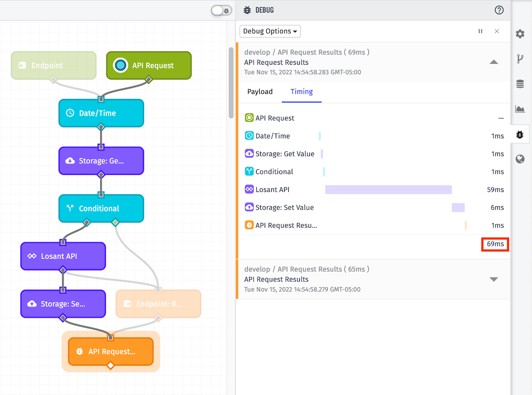Click the Losant API label in timing

[272, 190]
